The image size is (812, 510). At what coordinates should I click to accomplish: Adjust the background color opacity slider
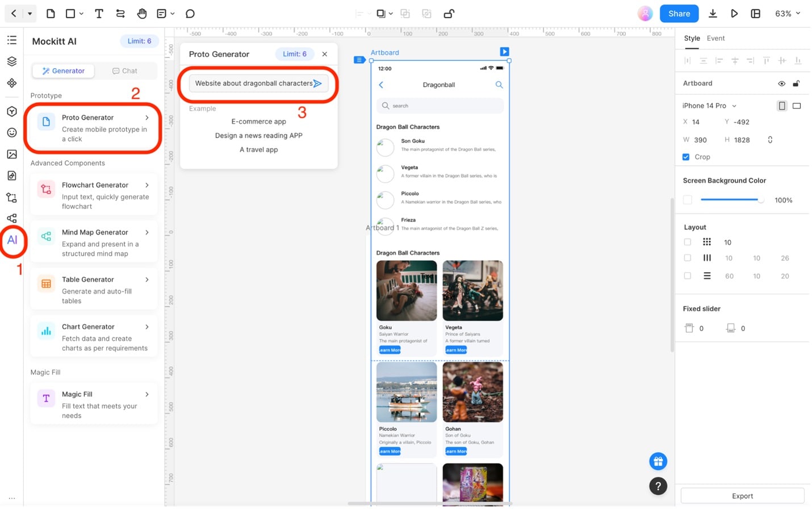[x=733, y=200]
